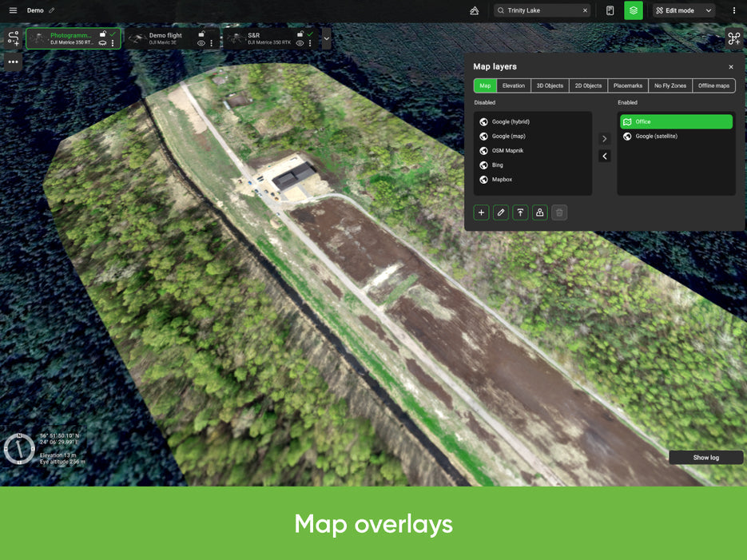The height and width of the screenshot is (560, 747).
Task: Click left arrow to disable selected layer
Action: [604, 157]
